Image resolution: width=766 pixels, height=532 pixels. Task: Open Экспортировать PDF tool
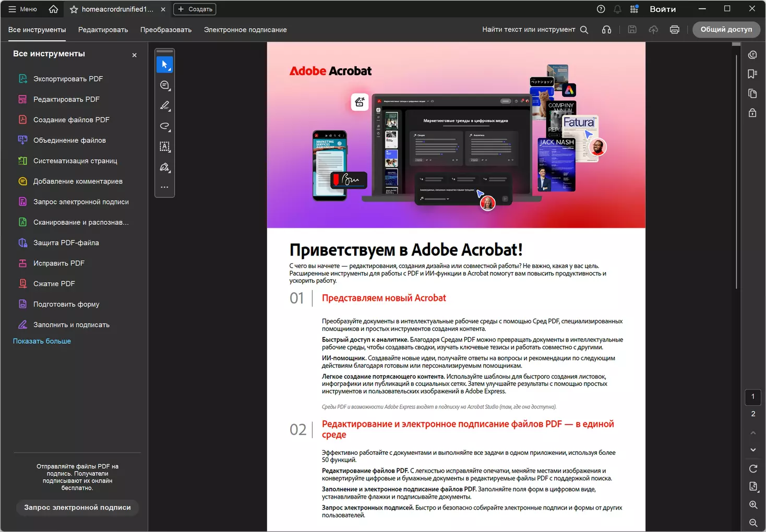pos(75,79)
